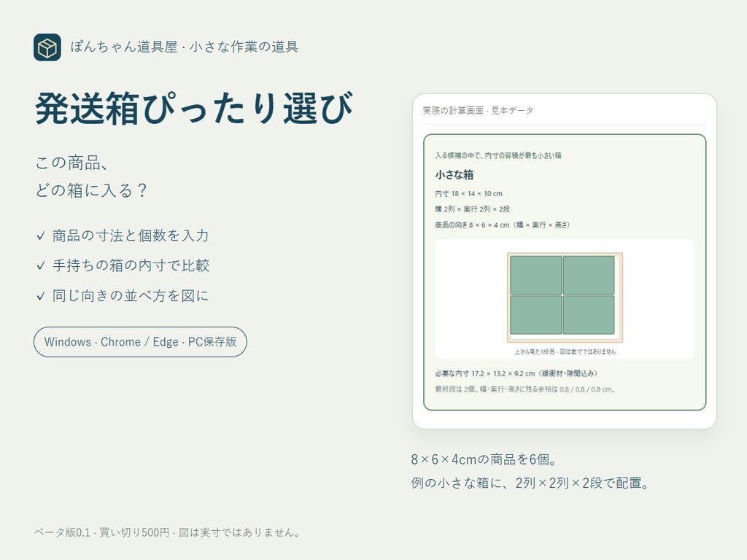747x560 pixels.
Task: Click the 例の小さな箱に、2列×2列×2段で配置。 caption
Action: click(x=530, y=483)
